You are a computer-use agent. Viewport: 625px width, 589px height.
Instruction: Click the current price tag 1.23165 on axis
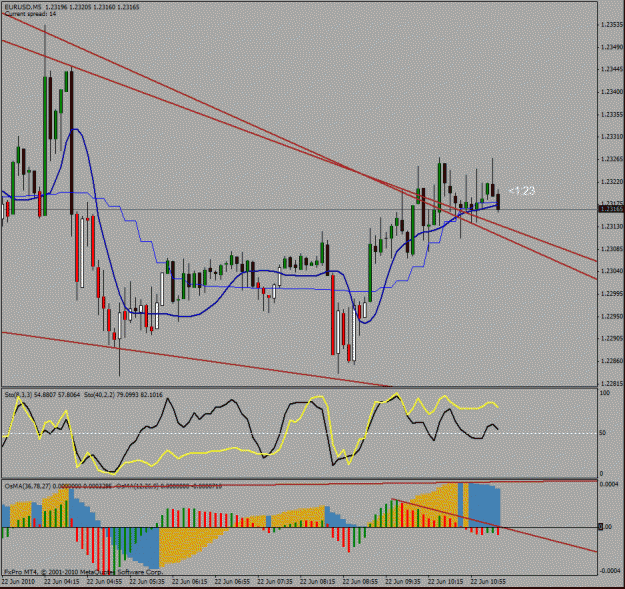(x=611, y=209)
